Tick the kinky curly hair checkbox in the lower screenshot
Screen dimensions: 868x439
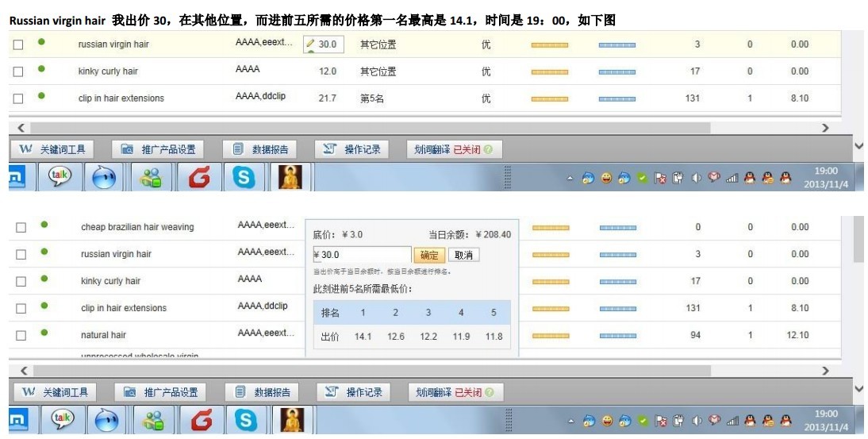coord(21,281)
